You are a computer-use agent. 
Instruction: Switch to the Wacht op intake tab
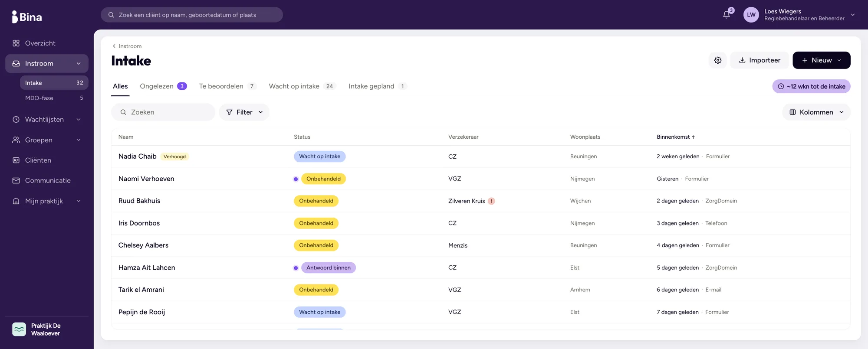coord(302,86)
